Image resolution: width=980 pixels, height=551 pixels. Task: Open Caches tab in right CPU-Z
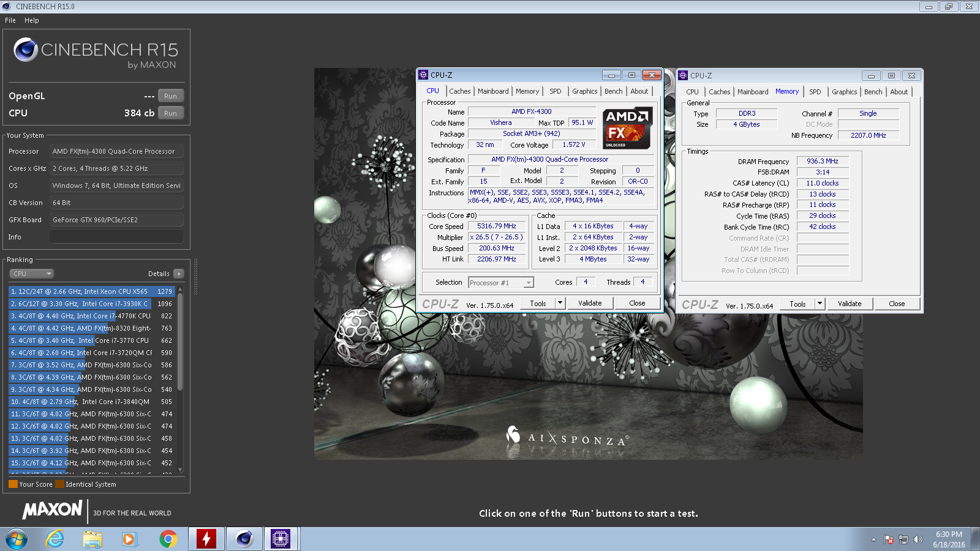tap(720, 92)
